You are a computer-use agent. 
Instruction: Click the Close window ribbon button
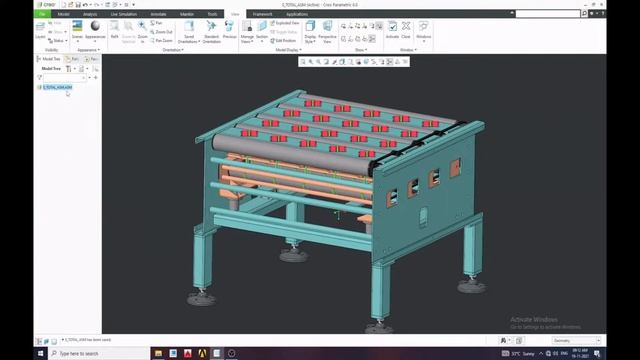click(x=406, y=30)
